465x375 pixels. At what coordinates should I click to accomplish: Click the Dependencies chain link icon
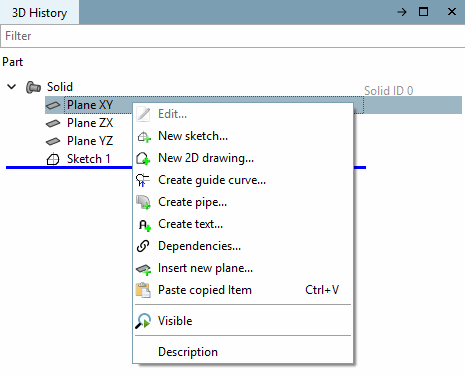pyautogui.click(x=143, y=246)
